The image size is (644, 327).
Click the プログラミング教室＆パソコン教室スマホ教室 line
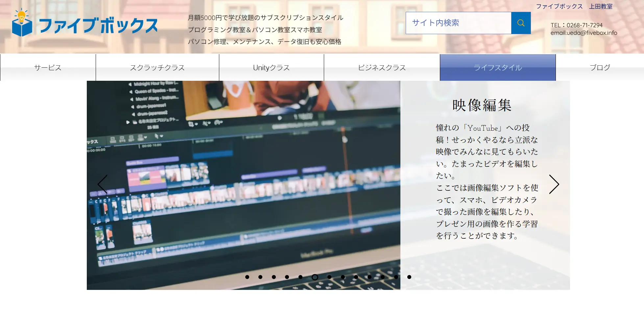(255, 30)
